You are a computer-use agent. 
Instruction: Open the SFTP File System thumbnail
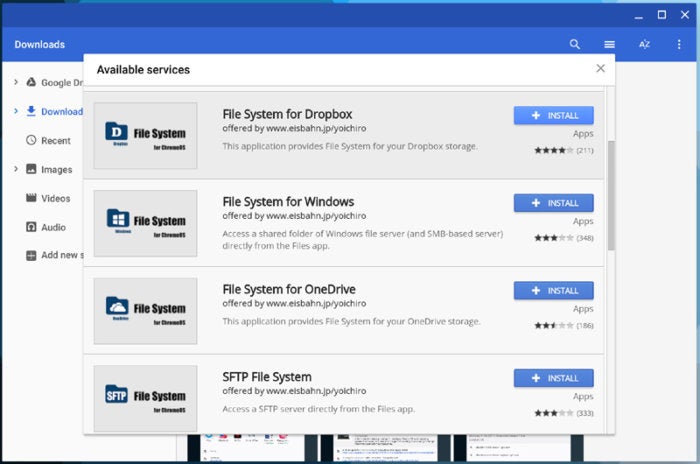coord(146,398)
